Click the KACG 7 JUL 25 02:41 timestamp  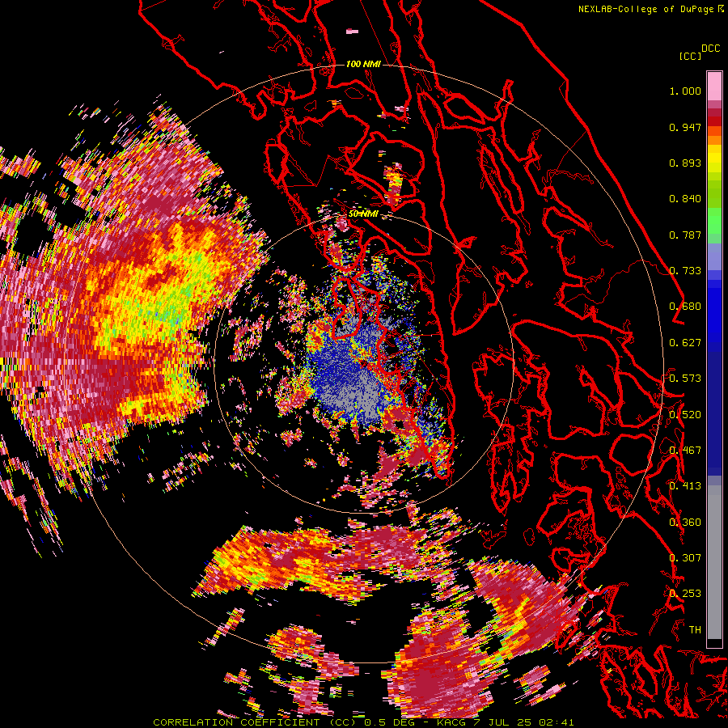pos(505,722)
